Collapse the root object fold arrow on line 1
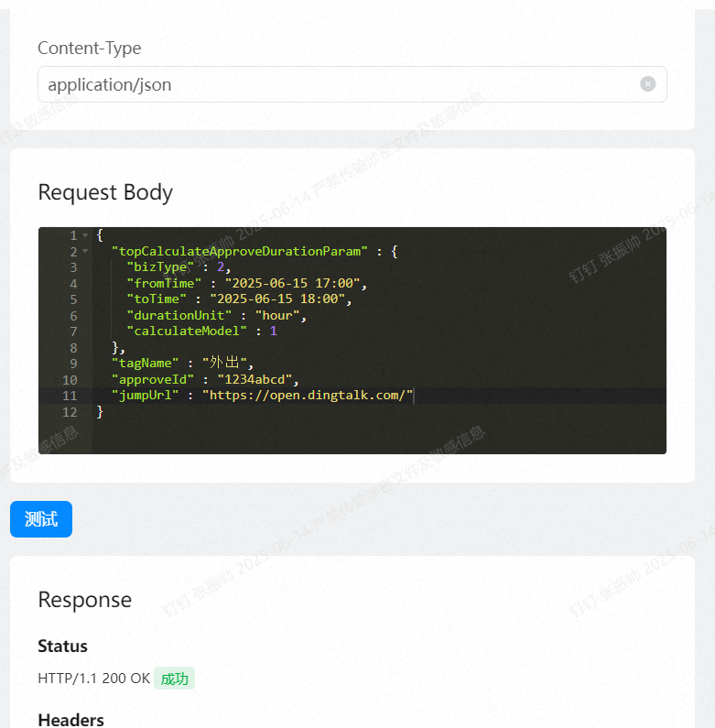This screenshot has height=728, width=715. 85,235
